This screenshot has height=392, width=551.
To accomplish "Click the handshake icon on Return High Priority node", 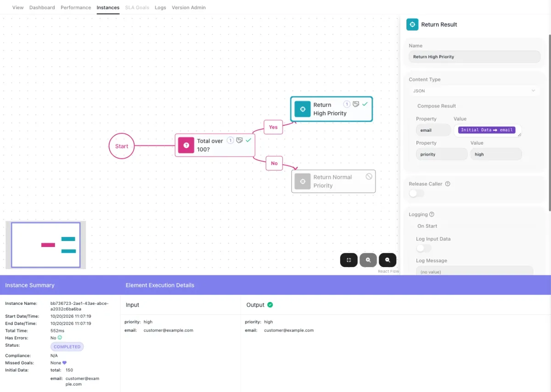I will [356, 104].
